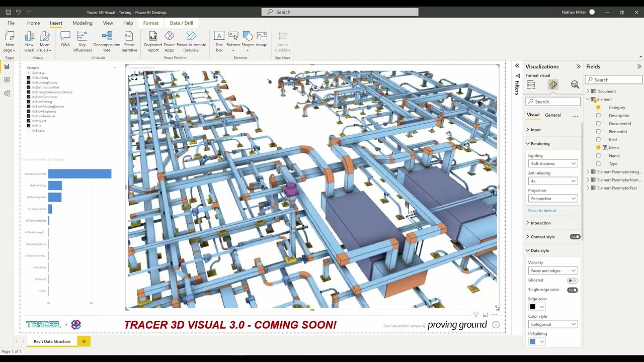This screenshot has width=644, height=362.
Task: Toggle Single edge color switch
Action: pos(573,290)
